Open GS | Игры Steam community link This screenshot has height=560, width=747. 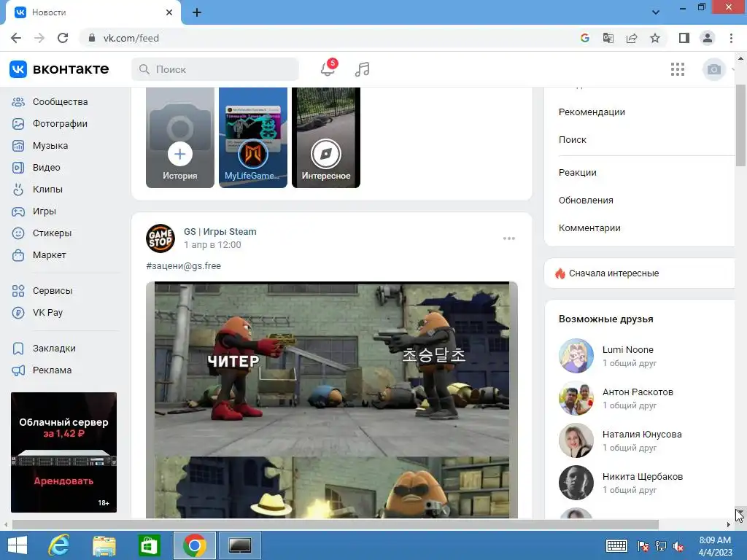(x=220, y=231)
